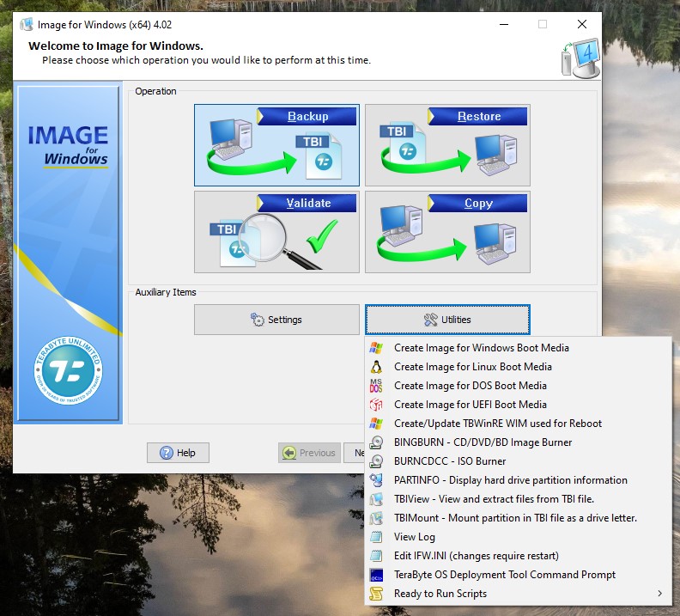Expand the Ready to Run Scripts submenu arrow

[x=659, y=594]
